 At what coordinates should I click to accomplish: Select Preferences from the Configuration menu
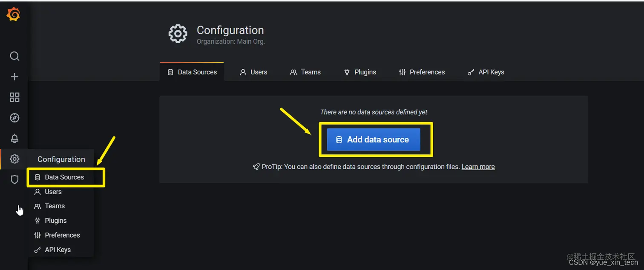62,235
